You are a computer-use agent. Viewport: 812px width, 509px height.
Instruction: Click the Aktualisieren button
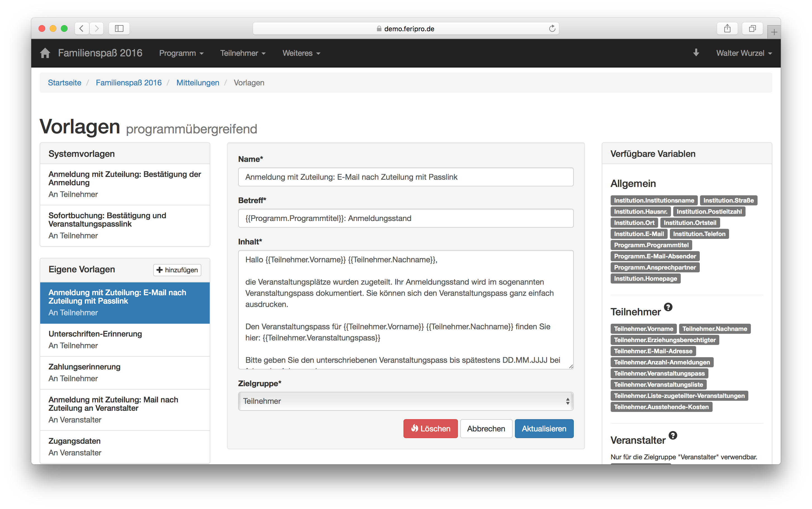tap(544, 429)
